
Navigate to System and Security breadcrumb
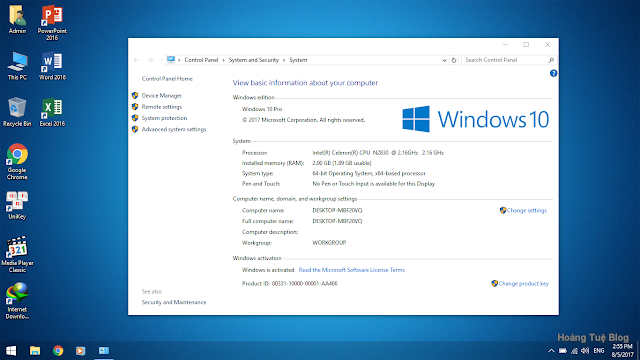(x=253, y=60)
